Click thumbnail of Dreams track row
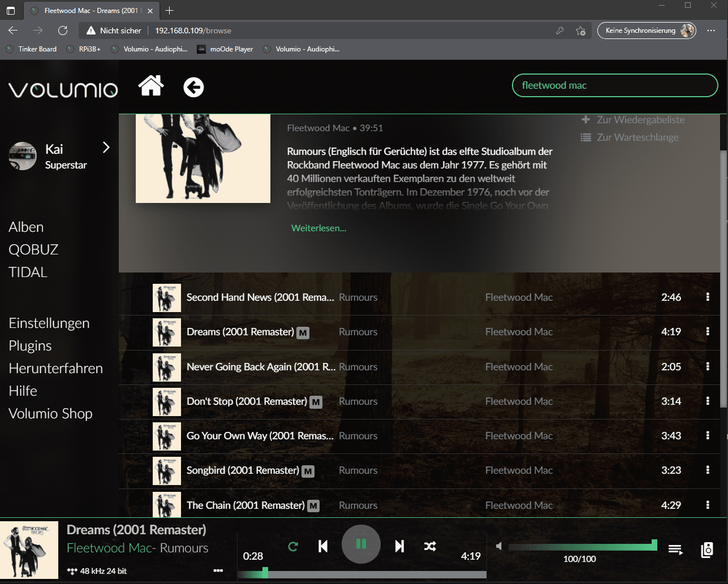The height and width of the screenshot is (584, 728). (x=167, y=332)
